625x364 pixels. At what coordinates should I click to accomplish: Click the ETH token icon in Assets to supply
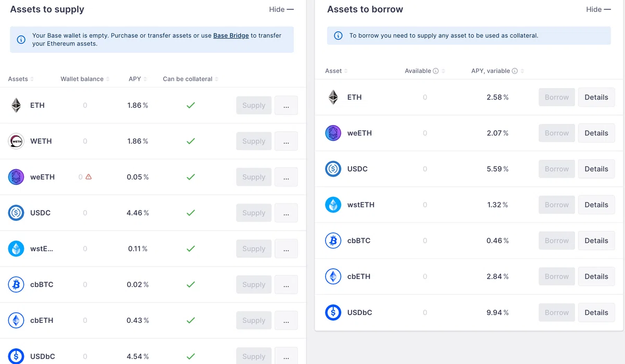tap(16, 105)
